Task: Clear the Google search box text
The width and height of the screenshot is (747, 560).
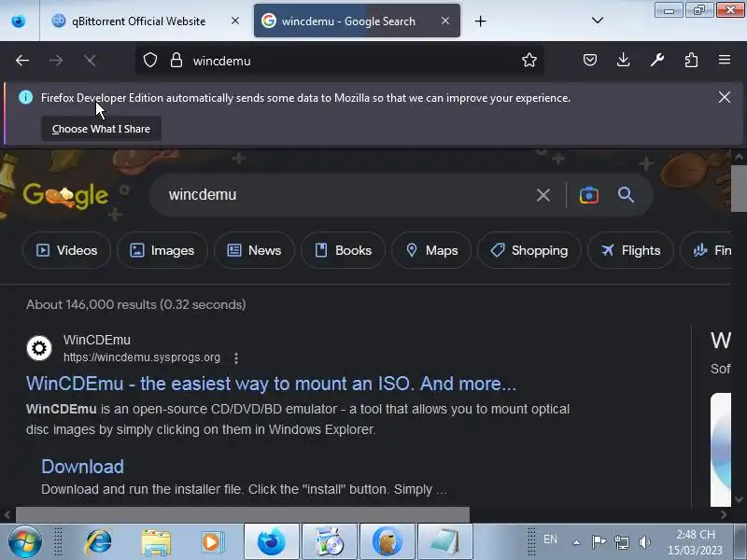Action: point(543,195)
